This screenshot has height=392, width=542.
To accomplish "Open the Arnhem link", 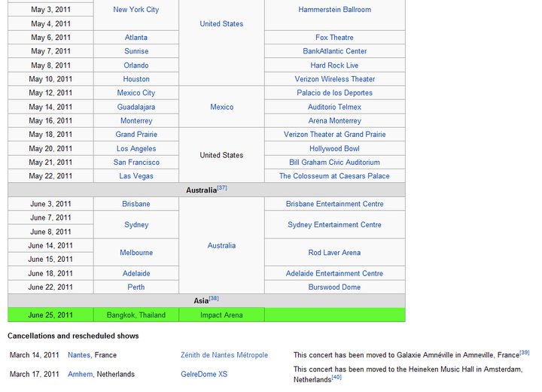I will click(81, 374).
